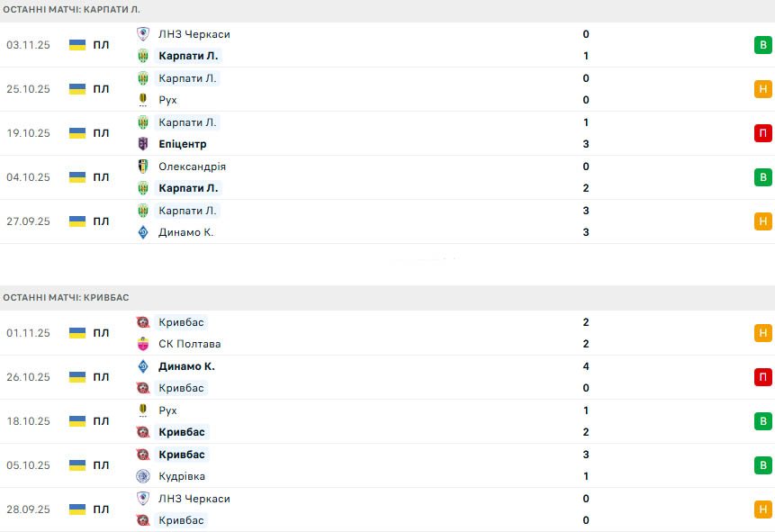Click the Кудрівка team logo
Screen dimensions: 775x532
(x=143, y=476)
